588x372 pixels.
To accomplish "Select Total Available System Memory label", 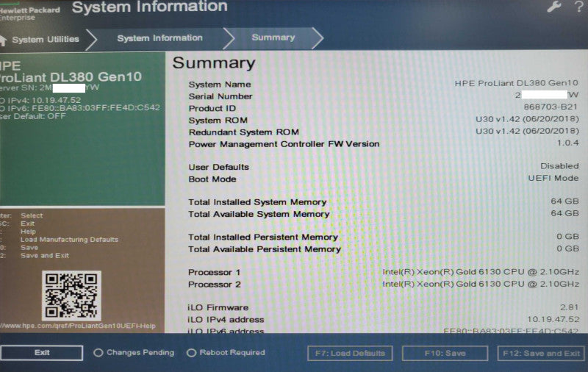I will pos(259,214).
